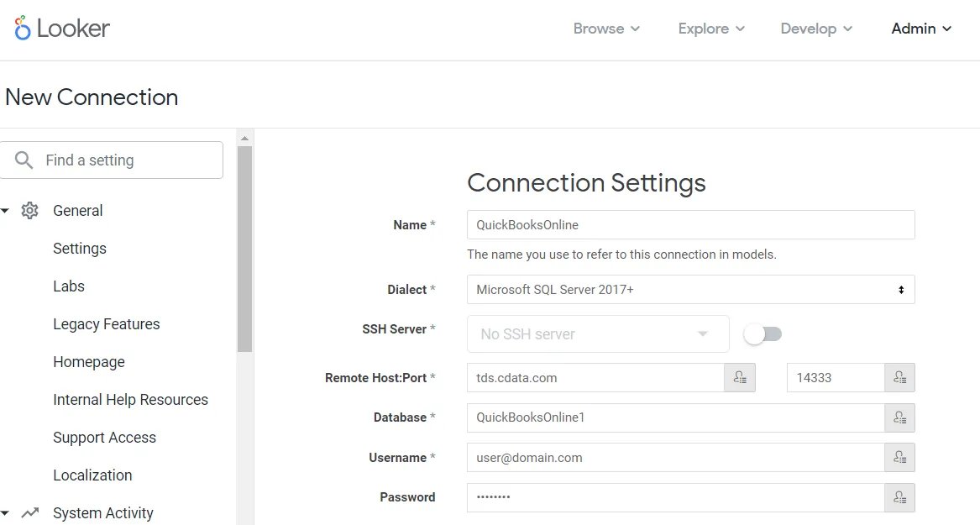Screen dimensions: 980x525
Task: Click user attribute icon beside Remote Host field
Action: pos(740,378)
